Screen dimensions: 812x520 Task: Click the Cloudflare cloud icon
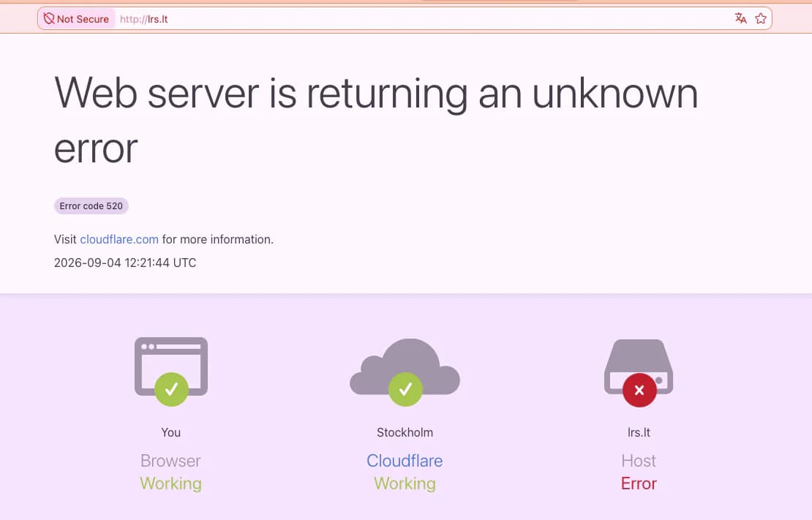405,366
